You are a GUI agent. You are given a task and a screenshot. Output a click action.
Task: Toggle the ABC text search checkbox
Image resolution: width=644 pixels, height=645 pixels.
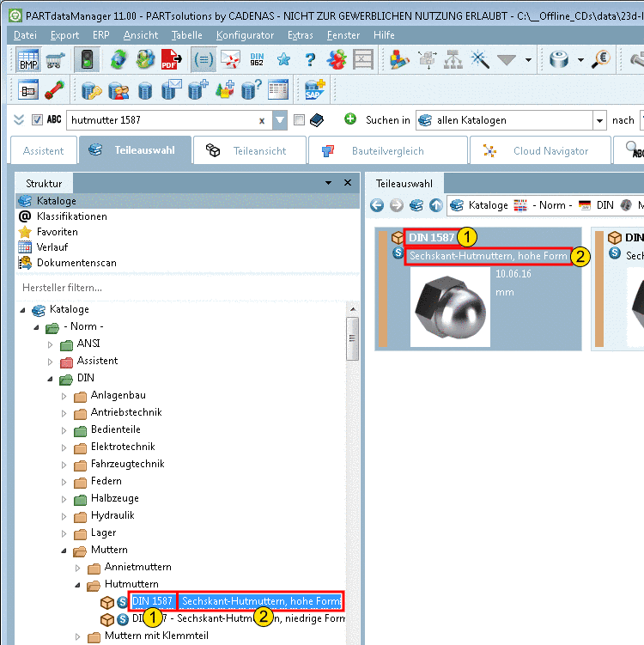click(37, 120)
